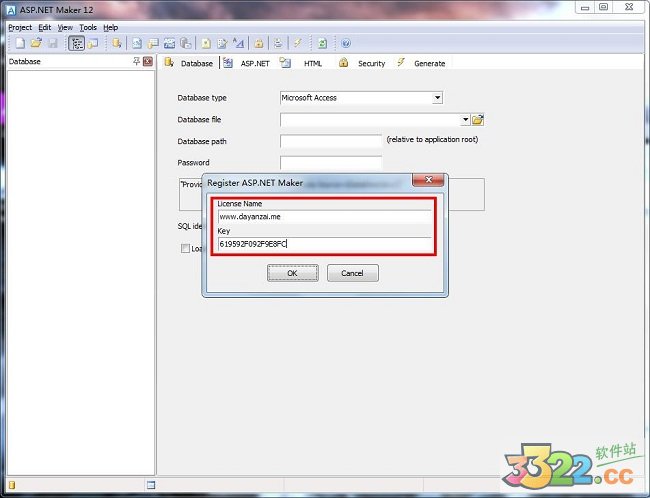Click the ASP.NET settings page icon in toolbar
The image size is (650, 498).
(x=137, y=43)
